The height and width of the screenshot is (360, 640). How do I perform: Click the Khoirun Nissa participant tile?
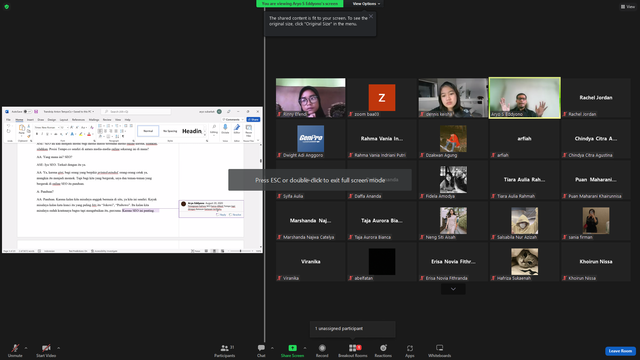tap(596, 262)
